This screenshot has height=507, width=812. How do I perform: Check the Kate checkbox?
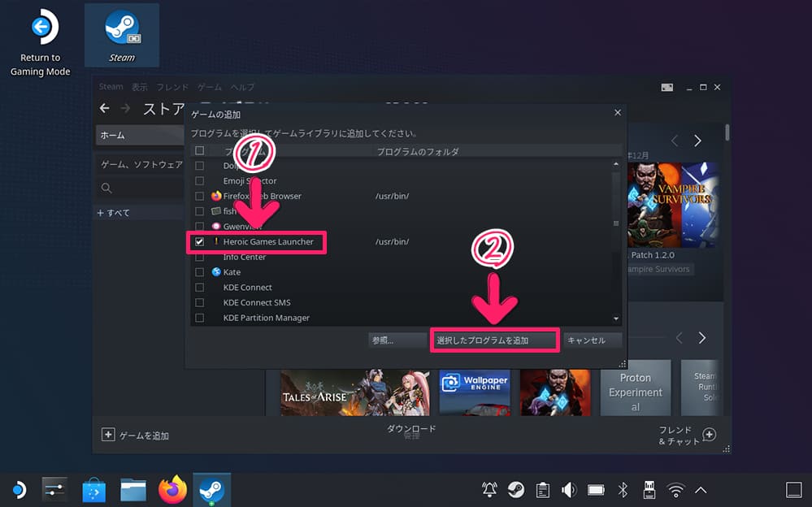tap(199, 272)
